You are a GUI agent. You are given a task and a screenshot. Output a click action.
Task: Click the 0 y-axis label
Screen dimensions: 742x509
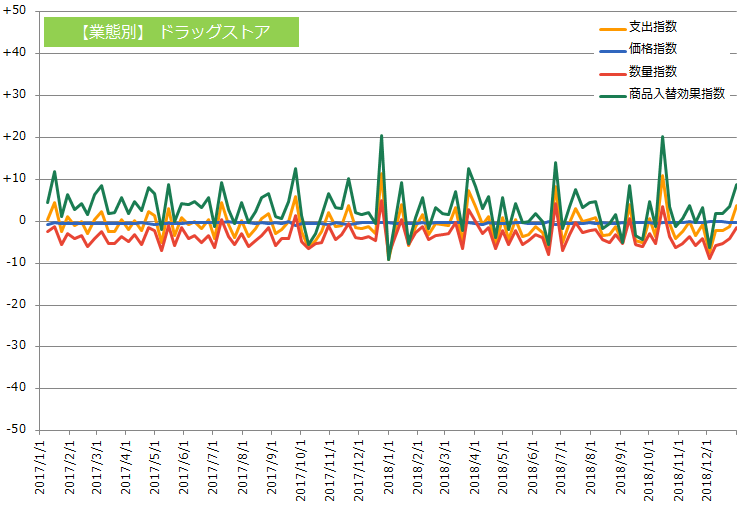pos(22,220)
